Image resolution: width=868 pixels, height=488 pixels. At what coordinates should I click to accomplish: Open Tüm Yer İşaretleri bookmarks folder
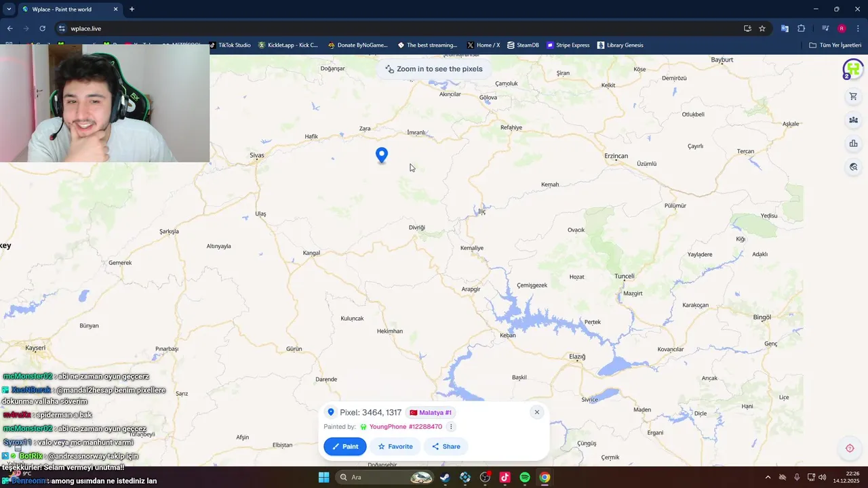pyautogui.click(x=835, y=45)
